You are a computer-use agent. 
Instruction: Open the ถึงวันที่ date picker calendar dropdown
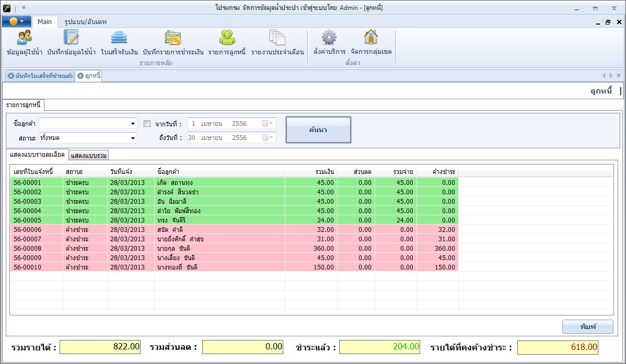[x=268, y=138]
